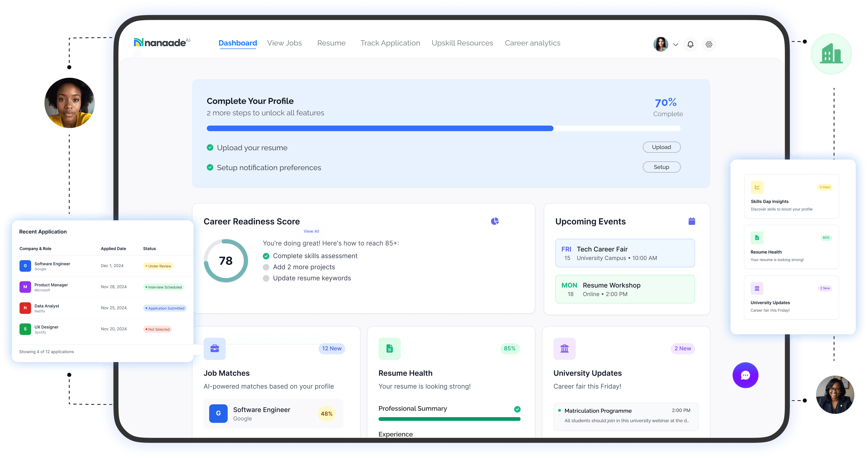Click the Upload button

661,147
